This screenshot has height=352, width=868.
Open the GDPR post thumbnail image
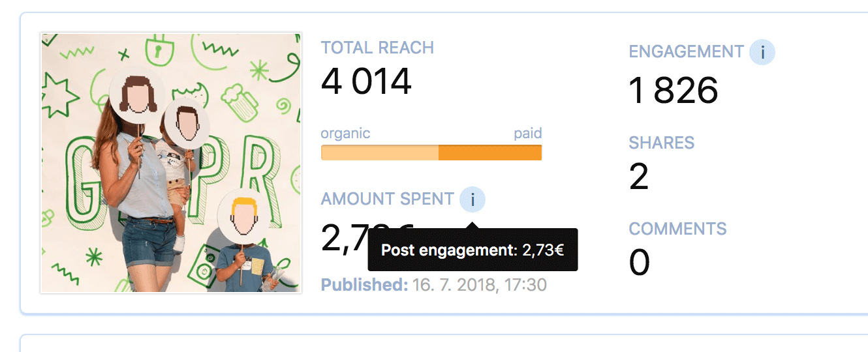[x=171, y=163]
